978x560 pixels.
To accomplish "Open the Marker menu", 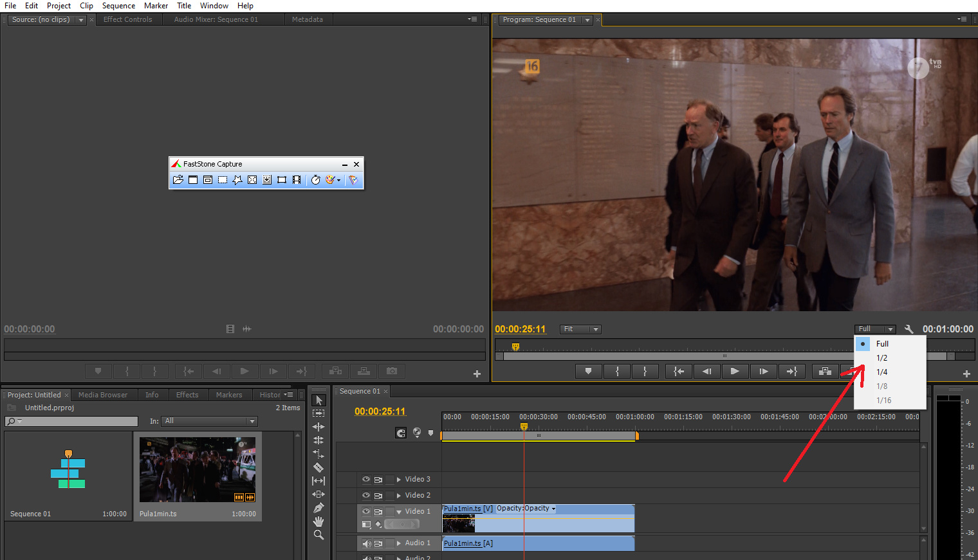I will click(x=156, y=6).
